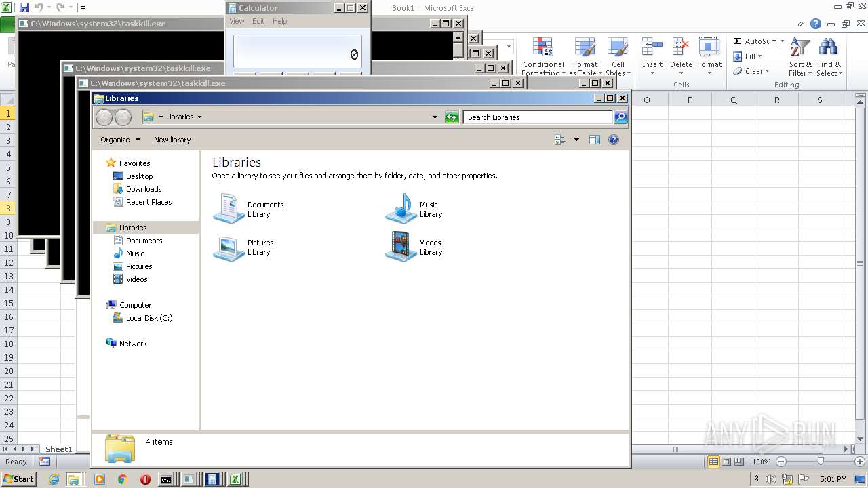
Task: Zoom in with the plus button
Action: [x=859, y=462]
